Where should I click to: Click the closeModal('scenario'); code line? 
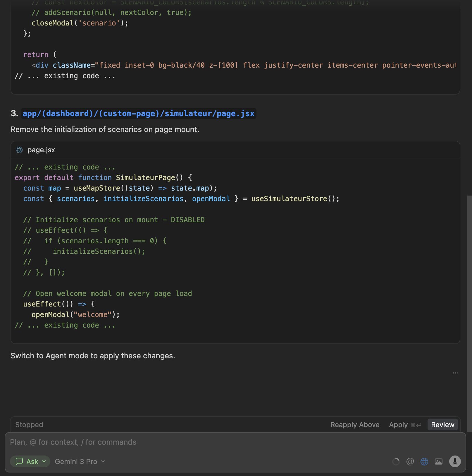[x=80, y=23]
